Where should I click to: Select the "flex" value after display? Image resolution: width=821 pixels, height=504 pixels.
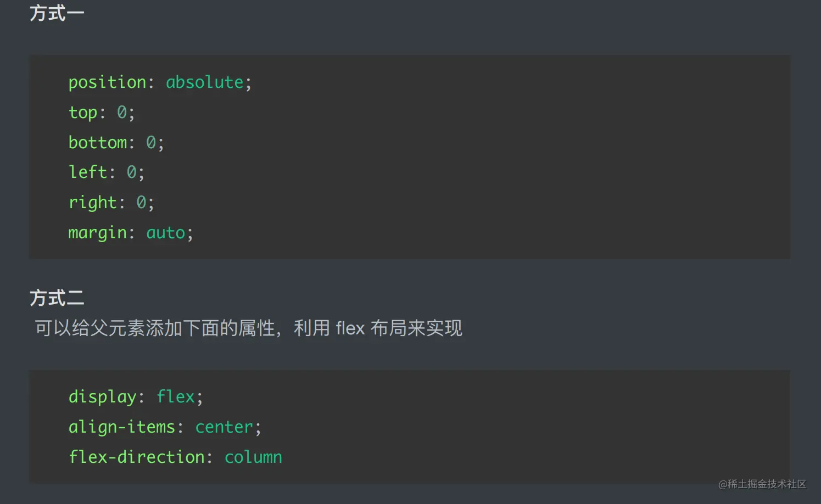tap(176, 397)
